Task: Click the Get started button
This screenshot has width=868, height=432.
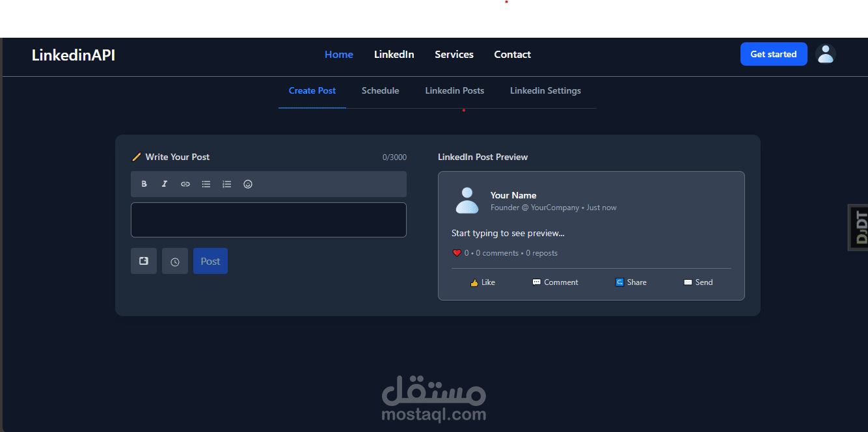Action: [x=774, y=54]
